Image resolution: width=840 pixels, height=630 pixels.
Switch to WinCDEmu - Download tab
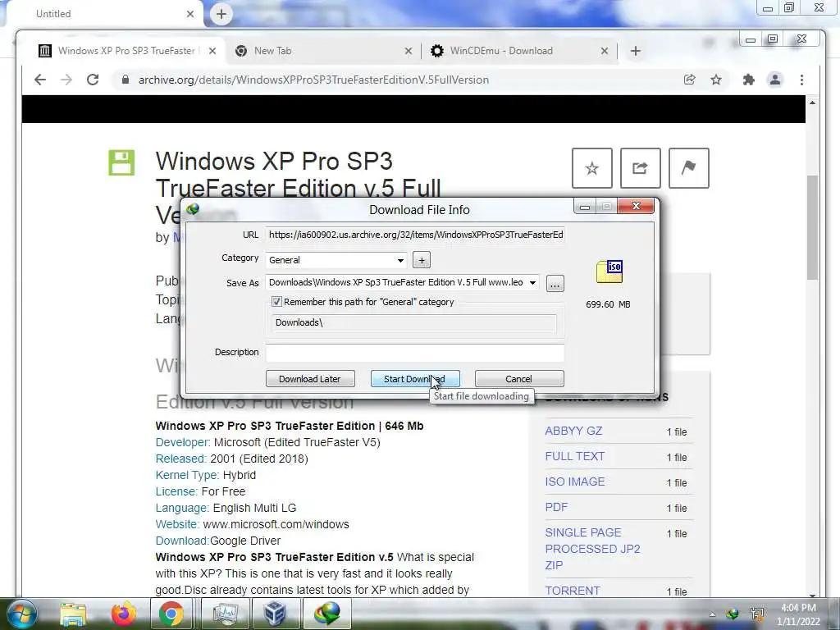(518, 51)
